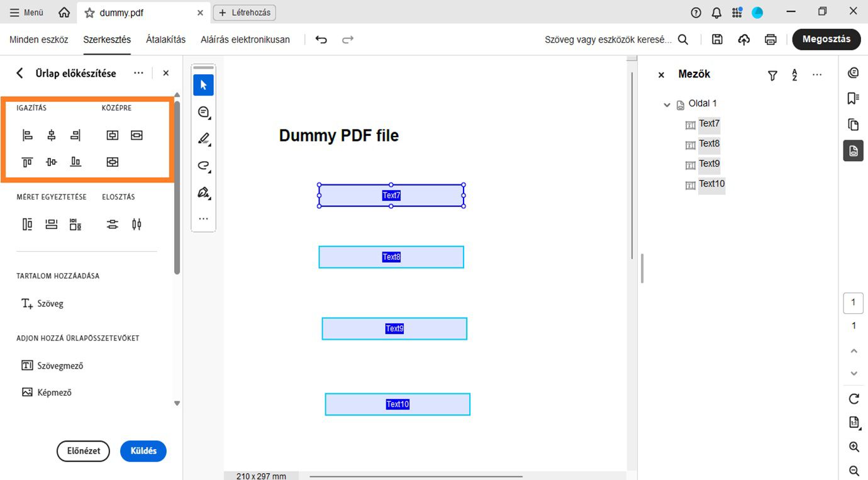Open the Átalakítás tab

(x=166, y=40)
